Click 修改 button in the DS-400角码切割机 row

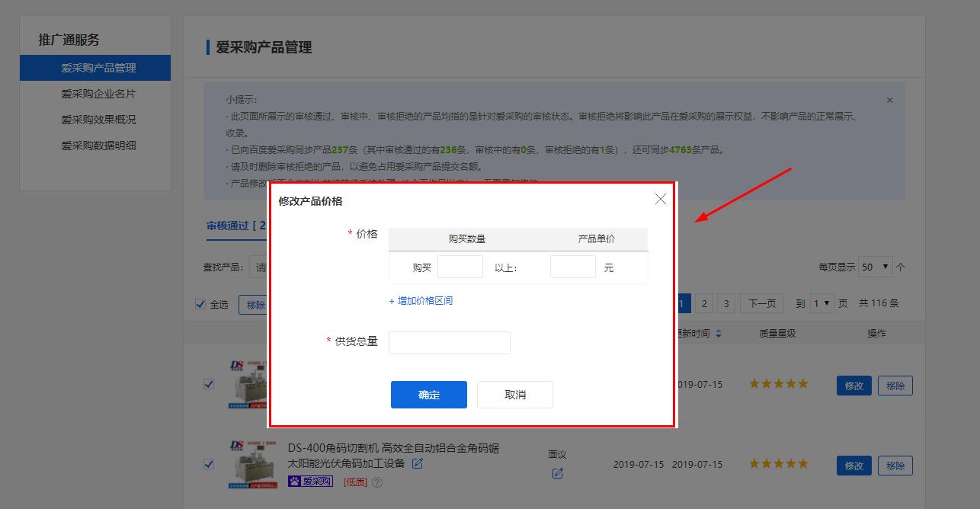[x=853, y=466]
